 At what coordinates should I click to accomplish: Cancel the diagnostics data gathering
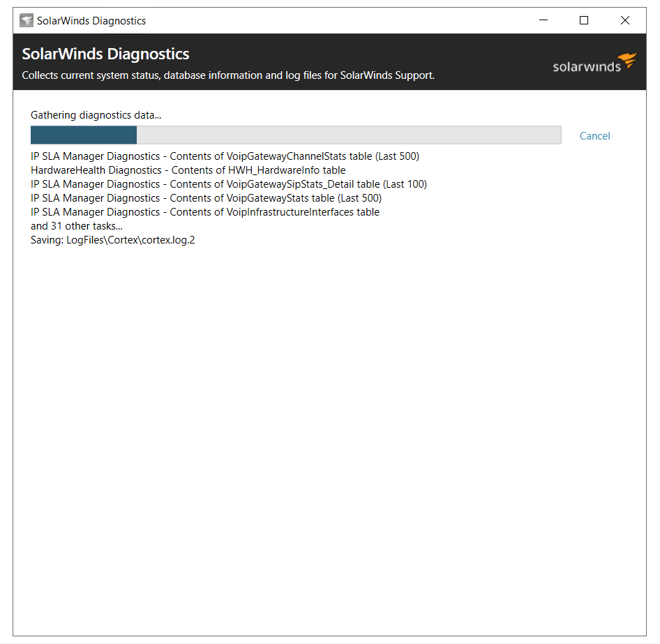(594, 136)
